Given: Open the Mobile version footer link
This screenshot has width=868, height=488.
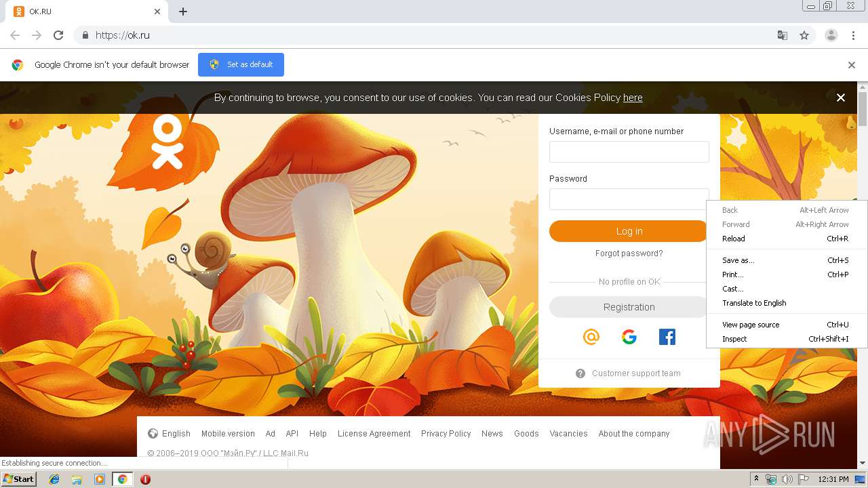Looking at the screenshot, I should point(228,434).
